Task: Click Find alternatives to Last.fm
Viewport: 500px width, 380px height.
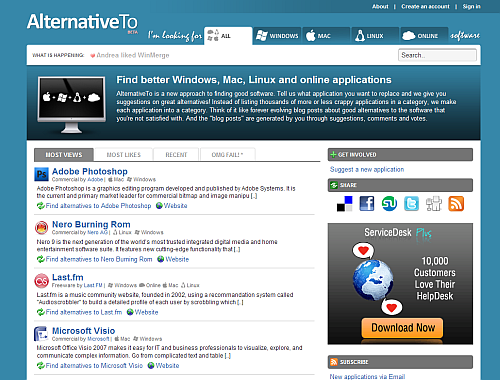Action: pyautogui.click(x=84, y=312)
